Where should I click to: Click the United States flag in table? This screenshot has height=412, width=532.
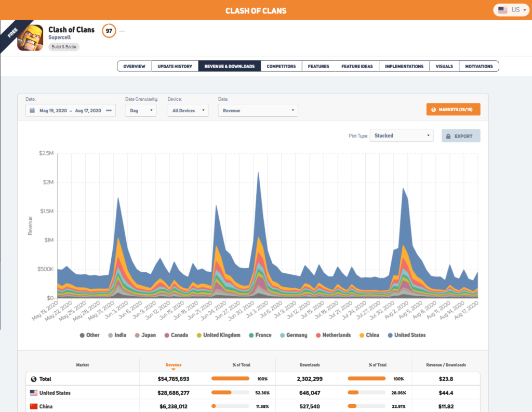click(x=34, y=393)
